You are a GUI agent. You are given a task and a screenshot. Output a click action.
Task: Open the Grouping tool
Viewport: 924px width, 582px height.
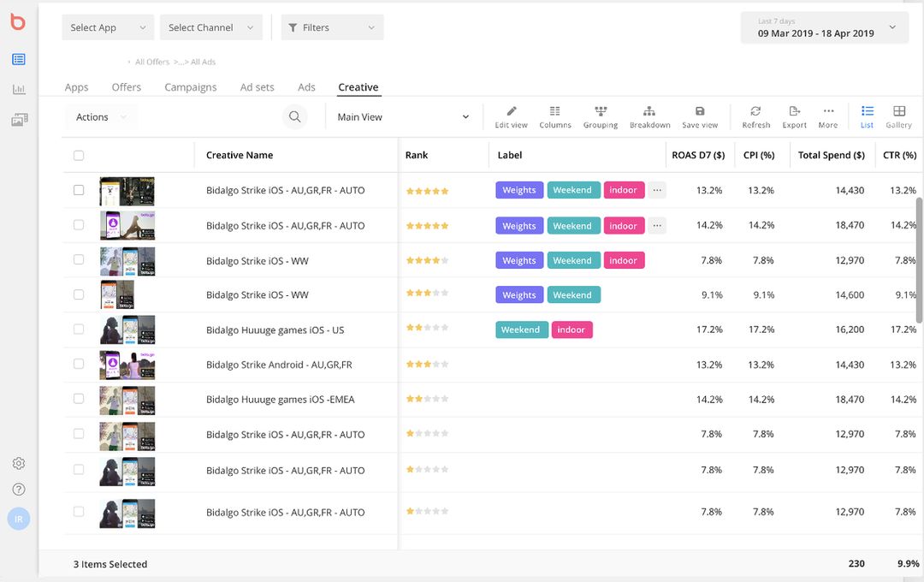click(601, 116)
